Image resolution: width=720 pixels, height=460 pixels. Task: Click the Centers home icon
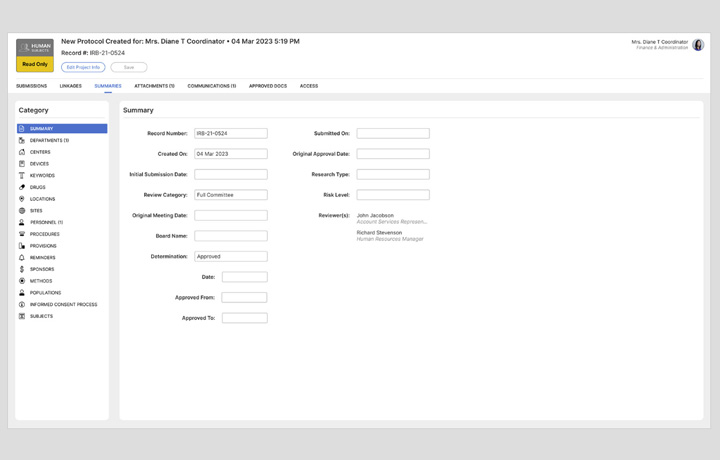[22, 152]
